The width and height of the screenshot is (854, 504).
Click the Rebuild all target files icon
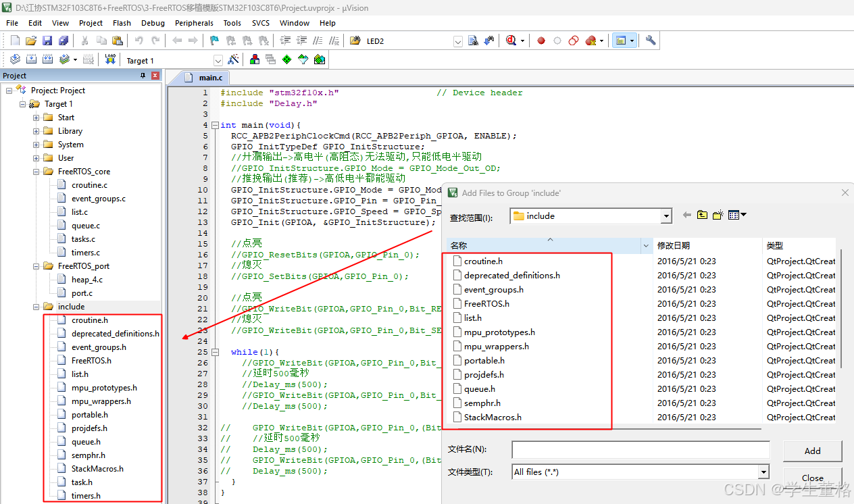click(x=47, y=59)
